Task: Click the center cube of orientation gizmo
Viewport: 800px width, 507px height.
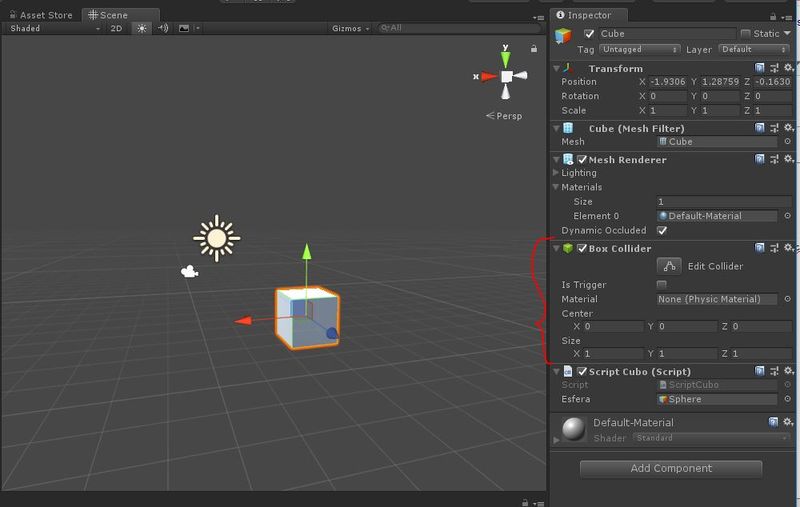Action: tap(507, 77)
